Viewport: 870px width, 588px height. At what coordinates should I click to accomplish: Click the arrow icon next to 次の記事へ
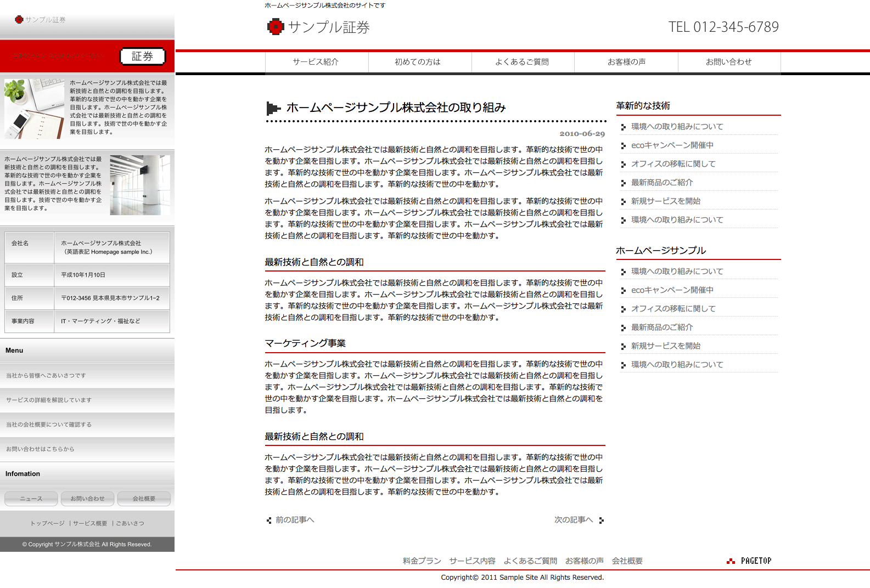click(x=602, y=521)
